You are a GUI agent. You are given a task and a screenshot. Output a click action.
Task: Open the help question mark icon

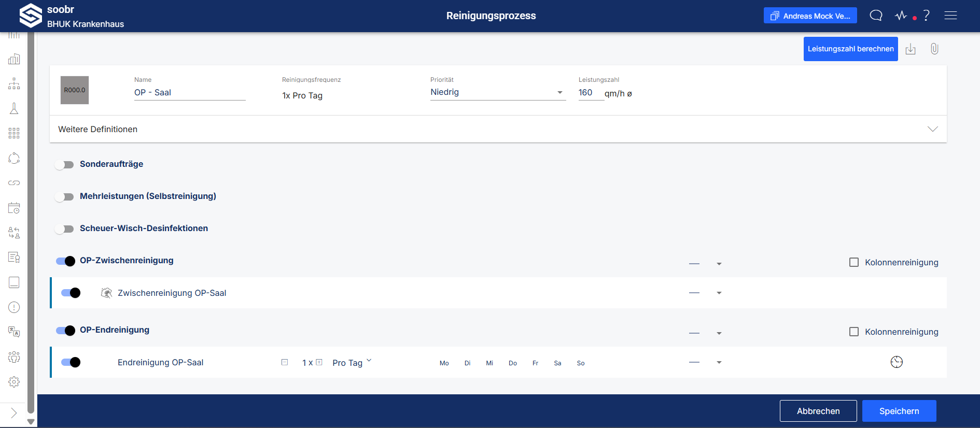[927, 16]
